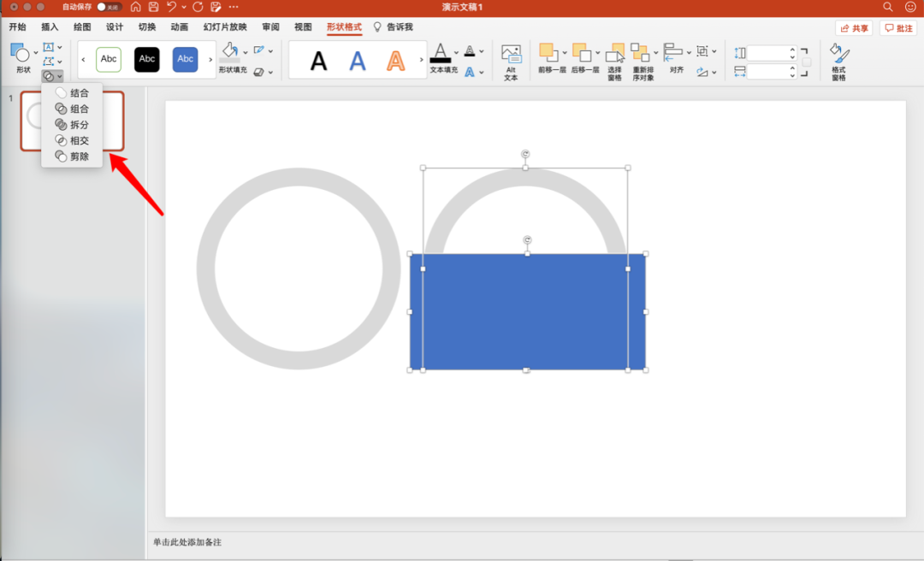Screen dimensions: 924x561
Task: Select the blue rectangle on slide
Action: pos(527,312)
